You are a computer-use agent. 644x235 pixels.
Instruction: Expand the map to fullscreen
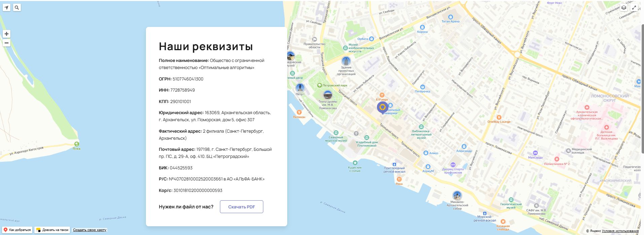634,7
